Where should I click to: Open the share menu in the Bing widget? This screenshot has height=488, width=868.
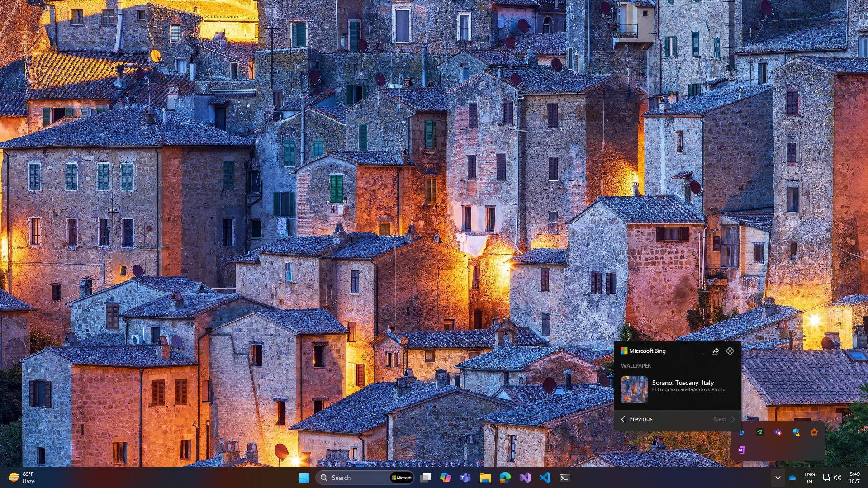click(x=715, y=351)
